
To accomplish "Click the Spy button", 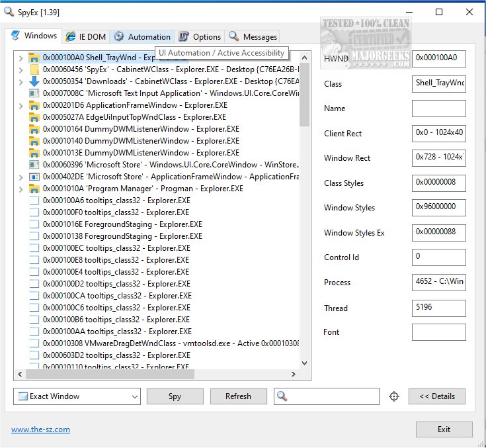I will [x=175, y=396].
